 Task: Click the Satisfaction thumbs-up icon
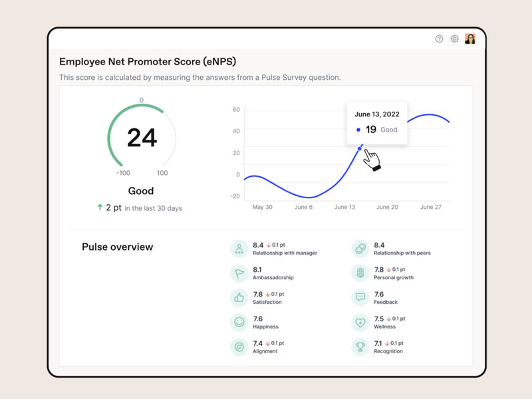(239, 298)
